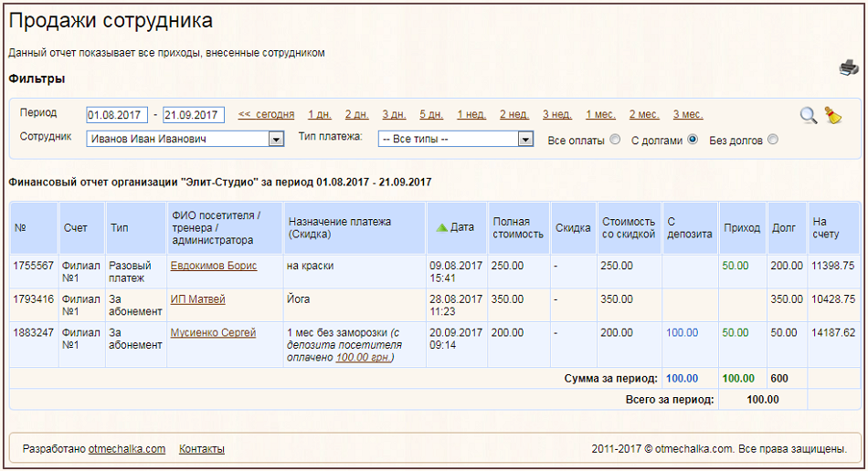Expand the Тип платежа dropdown
Viewport: 868px width, 471px height.
tap(524, 140)
